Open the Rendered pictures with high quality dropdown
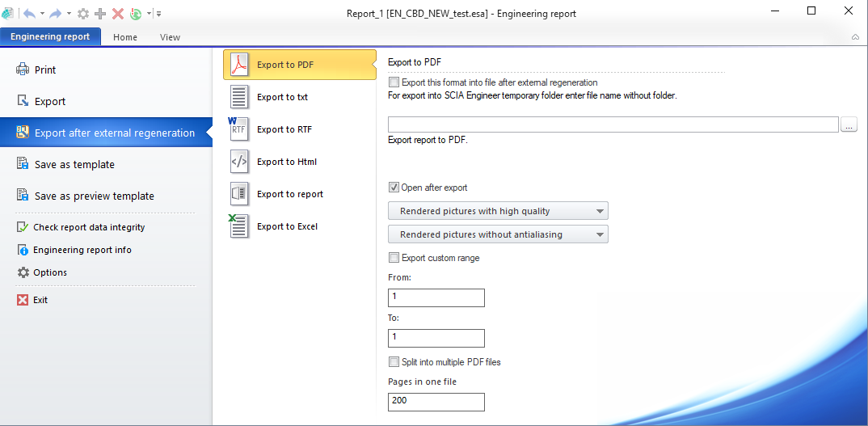This screenshot has height=426, width=868. pos(498,211)
